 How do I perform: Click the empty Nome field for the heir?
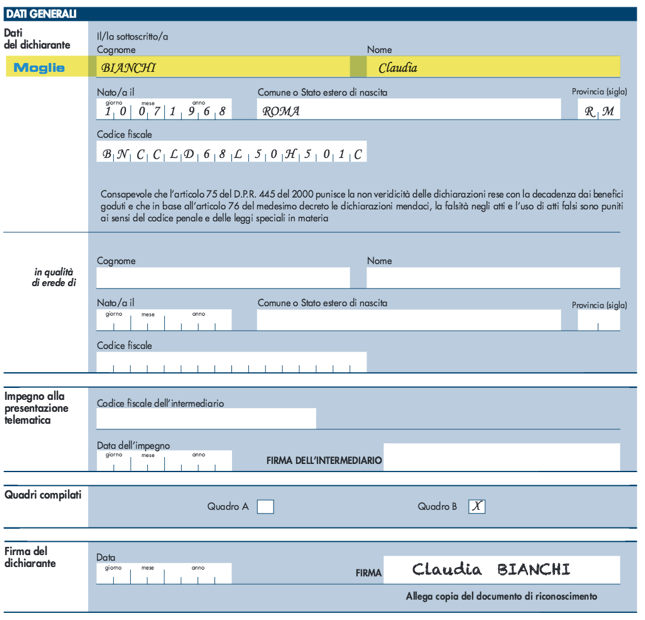coord(492,278)
